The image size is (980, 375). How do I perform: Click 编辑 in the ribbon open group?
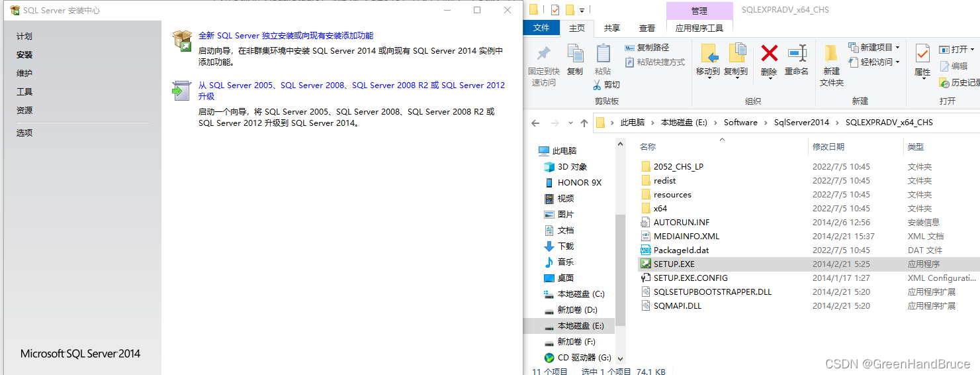(x=954, y=66)
